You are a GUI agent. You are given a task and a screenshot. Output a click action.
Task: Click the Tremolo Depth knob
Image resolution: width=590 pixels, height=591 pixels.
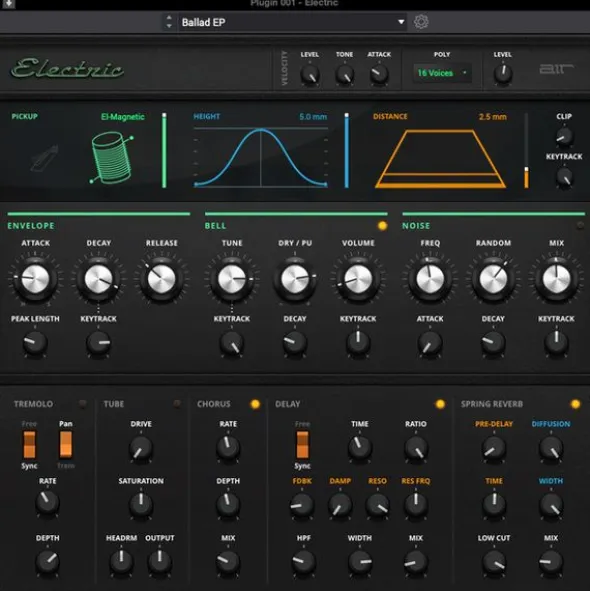(x=48, y=561)
